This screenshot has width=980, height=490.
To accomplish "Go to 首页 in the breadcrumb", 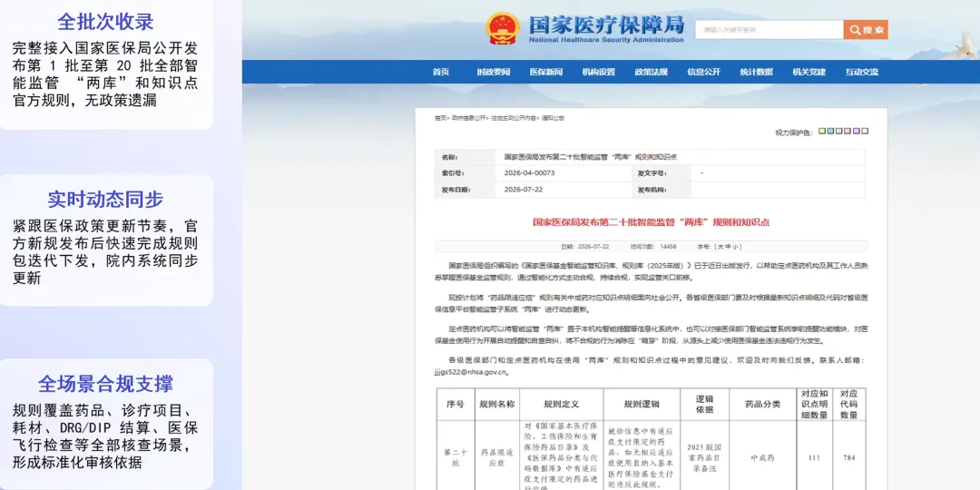I will pyautogui.click(x=441, y=117).
